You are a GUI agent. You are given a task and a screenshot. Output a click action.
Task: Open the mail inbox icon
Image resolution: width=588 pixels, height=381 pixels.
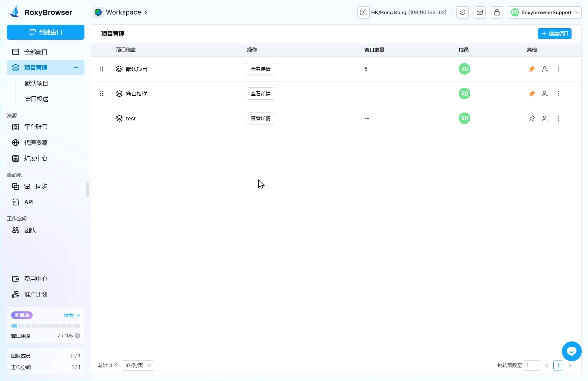click(480, 13)
